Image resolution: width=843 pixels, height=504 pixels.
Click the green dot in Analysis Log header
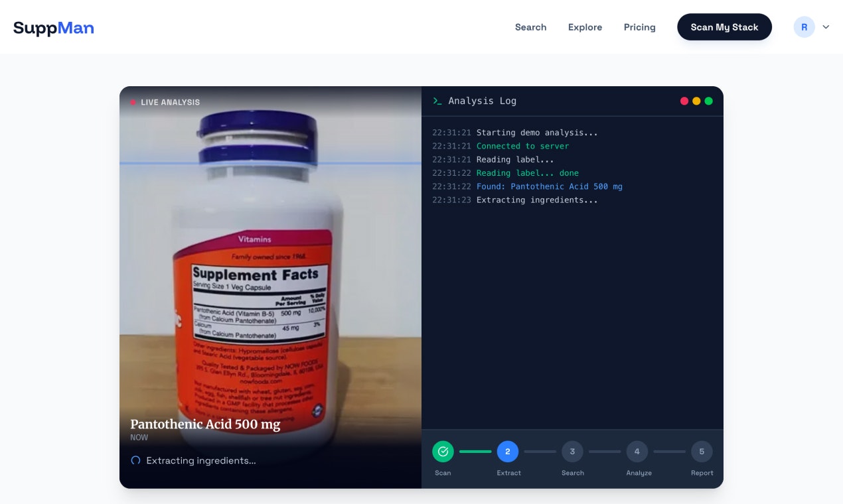pyautogui.click(x=708, y=101)
